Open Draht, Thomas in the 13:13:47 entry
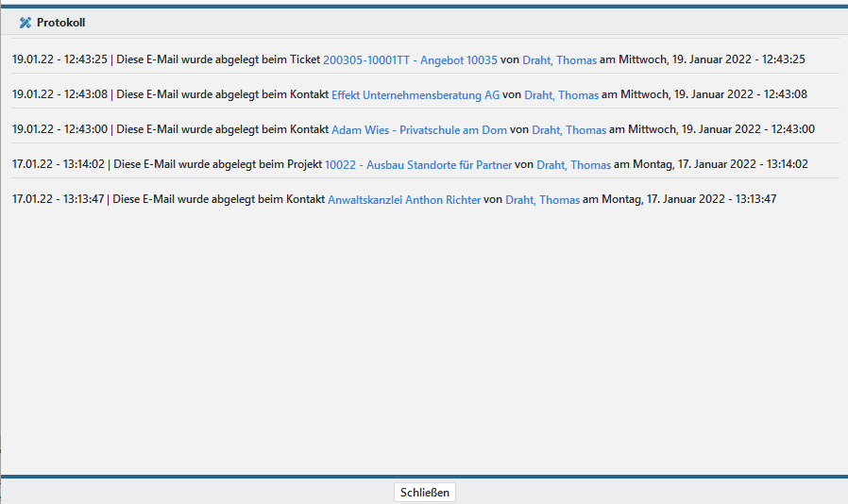 542,199
